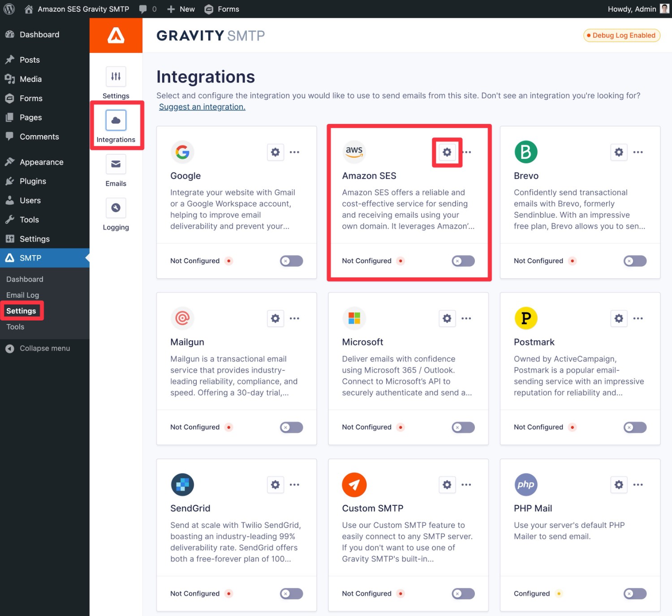The width and height of the screenshot is (672, 616).
Task: Open PHP Mail card three-dot menu
Action: (x=638, y=484)
